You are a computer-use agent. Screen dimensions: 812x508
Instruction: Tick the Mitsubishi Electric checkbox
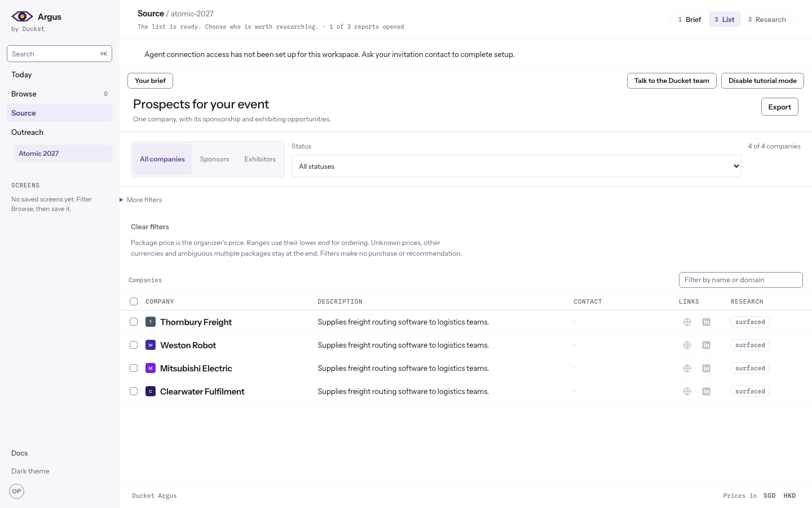tap(134, 368)
